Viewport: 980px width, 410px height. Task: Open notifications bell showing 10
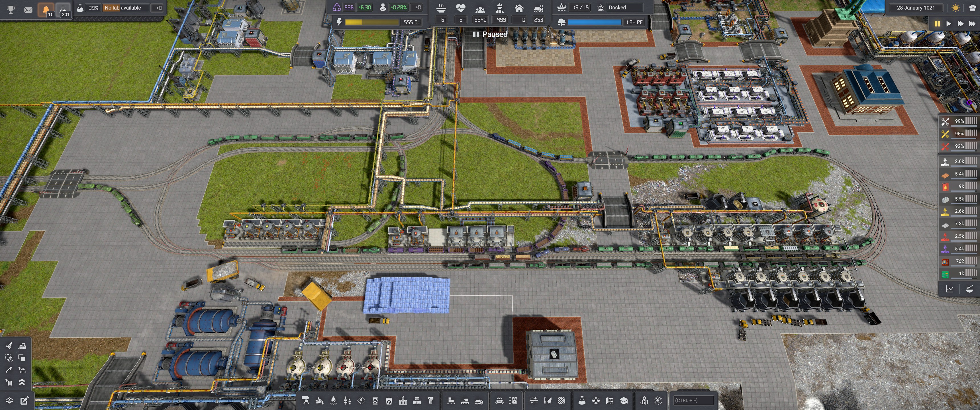pyautogui.click(x=46, y=10)
